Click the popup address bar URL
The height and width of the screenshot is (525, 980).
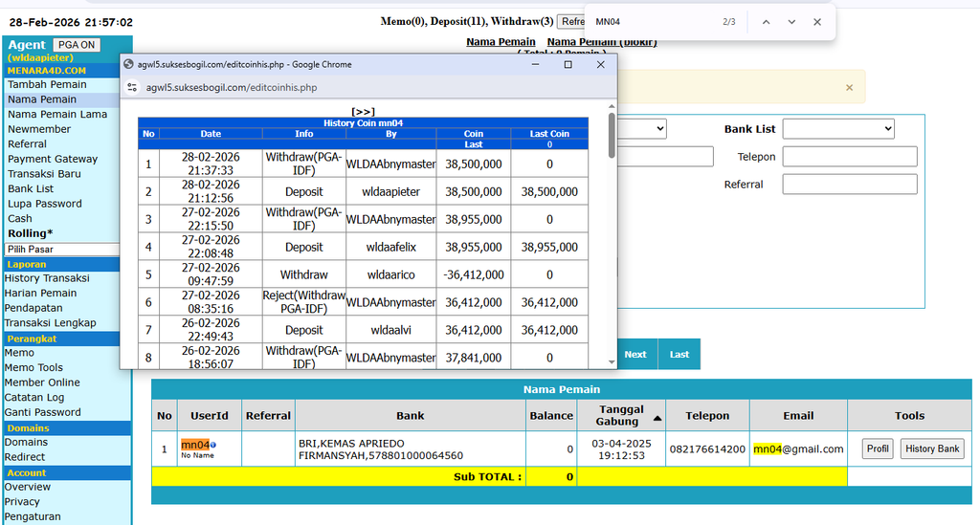click(x=232, y=87)
